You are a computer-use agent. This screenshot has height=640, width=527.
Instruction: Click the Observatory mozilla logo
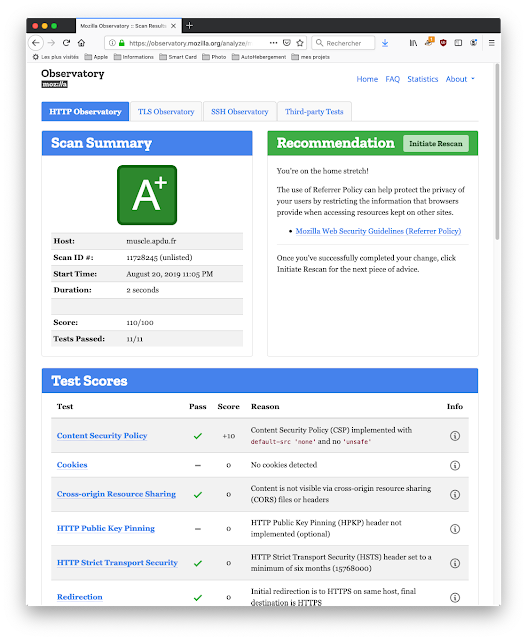[73, 78]
